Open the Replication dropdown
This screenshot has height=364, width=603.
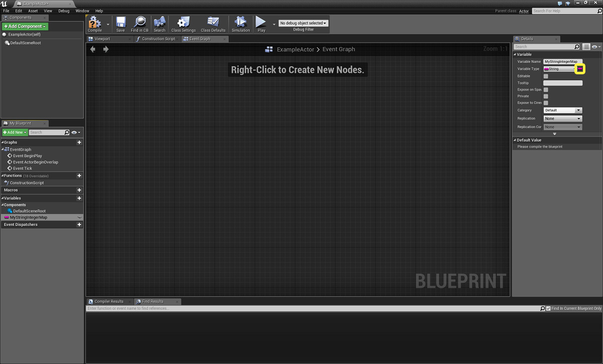tap(562, 118)
